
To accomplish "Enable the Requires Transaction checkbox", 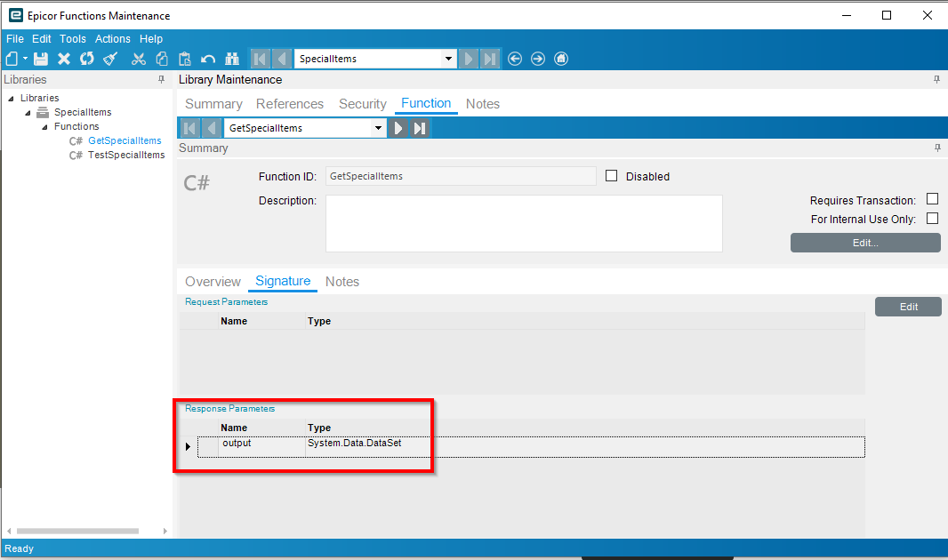I will [932, 199].
